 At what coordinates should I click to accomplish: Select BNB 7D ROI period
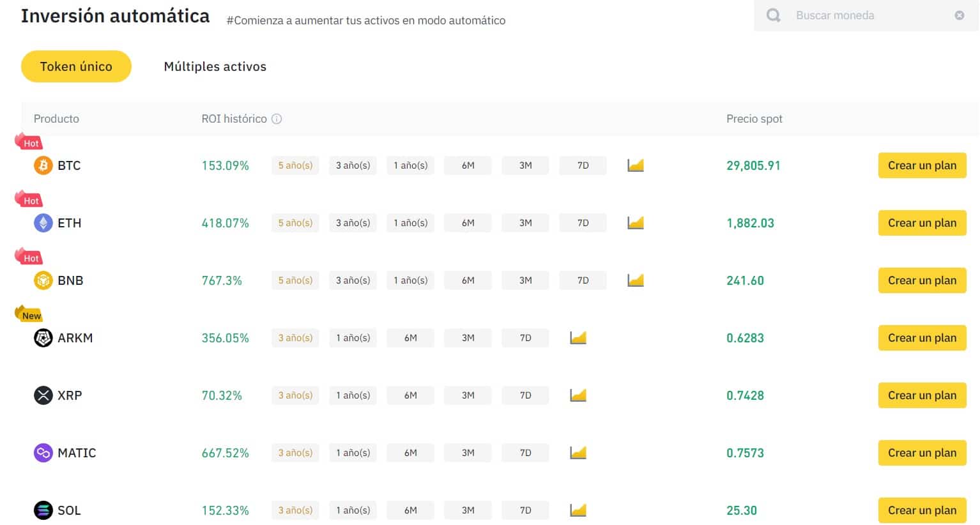pos(583,280)
